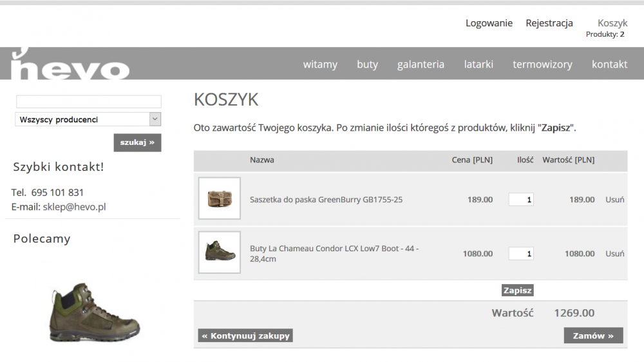The width and height of the screenshot is (644, 362).
Task: Edit quantity field for the GreenBurry pouch
Action: pyautogui.click(x=521, y=200)
